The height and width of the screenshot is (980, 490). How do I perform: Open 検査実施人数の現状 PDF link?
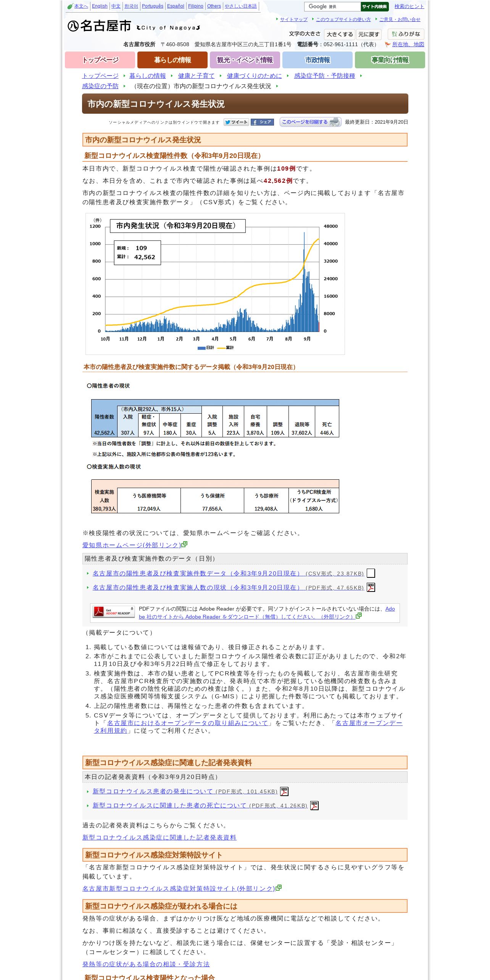[228, 587]
